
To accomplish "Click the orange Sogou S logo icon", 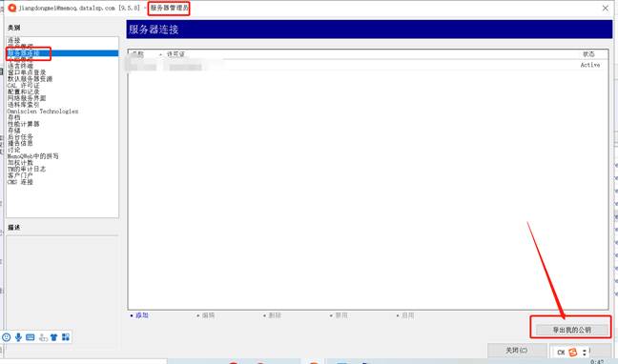I will [x=572, y=352].
